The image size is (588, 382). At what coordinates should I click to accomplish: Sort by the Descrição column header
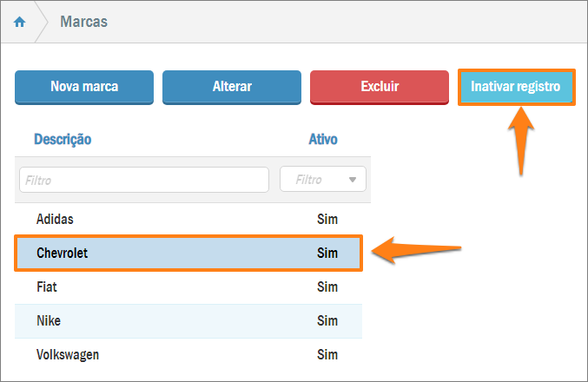coord(63,139)
